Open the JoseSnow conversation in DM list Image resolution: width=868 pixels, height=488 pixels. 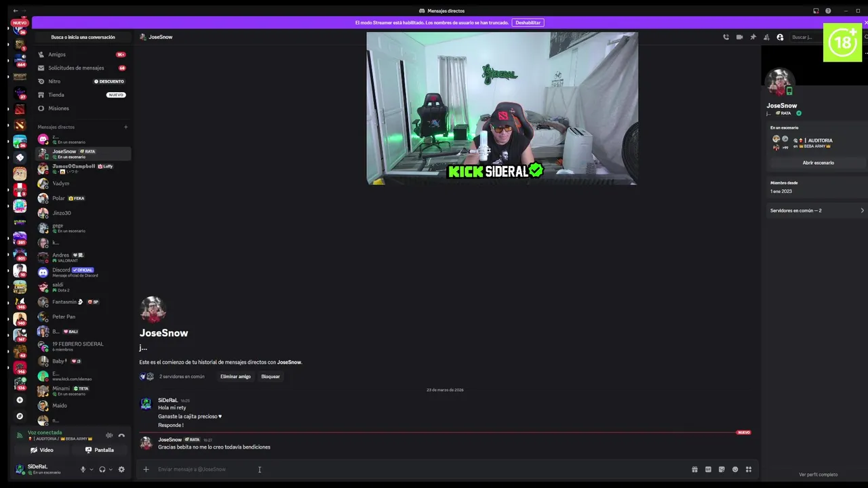82,154
